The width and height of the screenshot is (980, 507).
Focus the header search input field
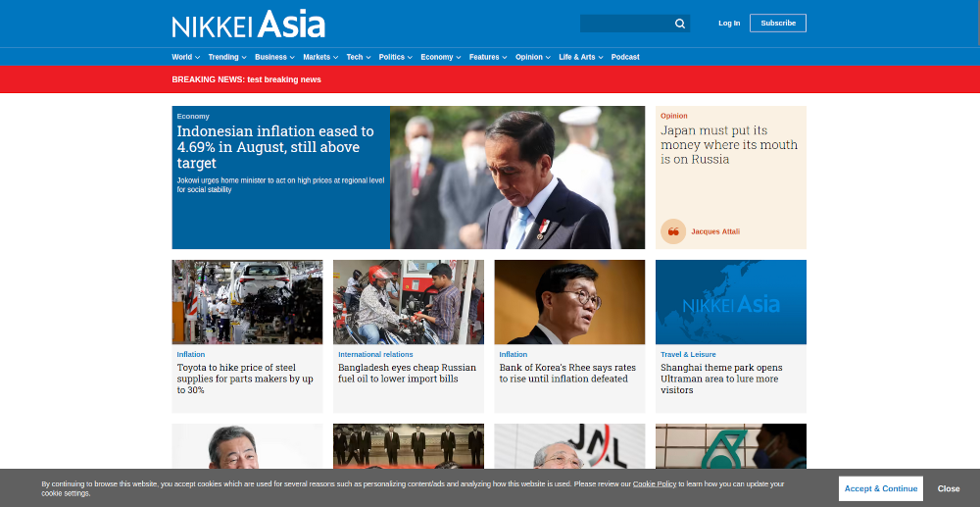627,24
